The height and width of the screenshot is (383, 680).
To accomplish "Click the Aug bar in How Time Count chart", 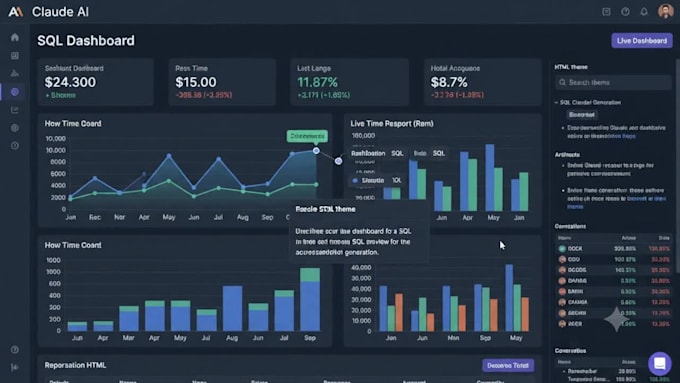I will 232,308.
